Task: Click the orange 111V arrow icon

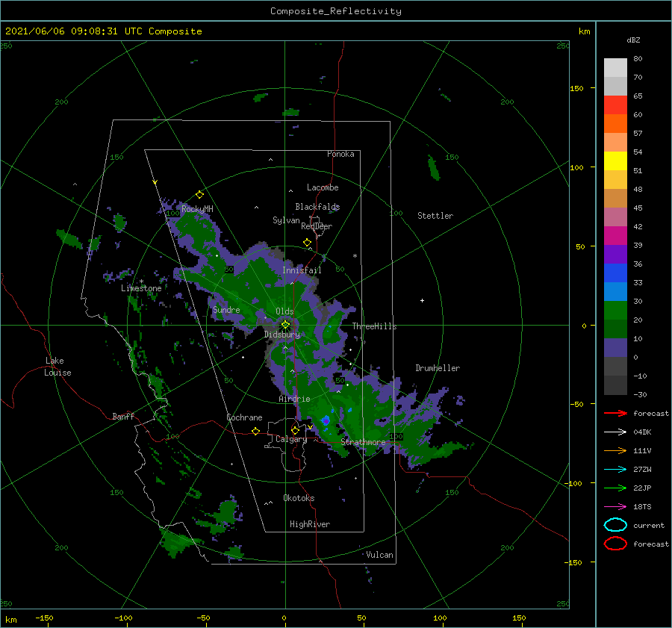Action: 615,450
